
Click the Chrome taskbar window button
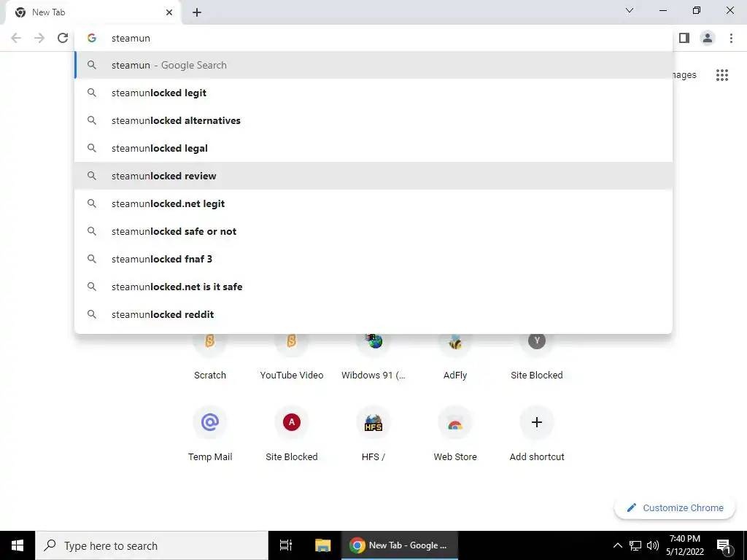click(x=400, y=545)
